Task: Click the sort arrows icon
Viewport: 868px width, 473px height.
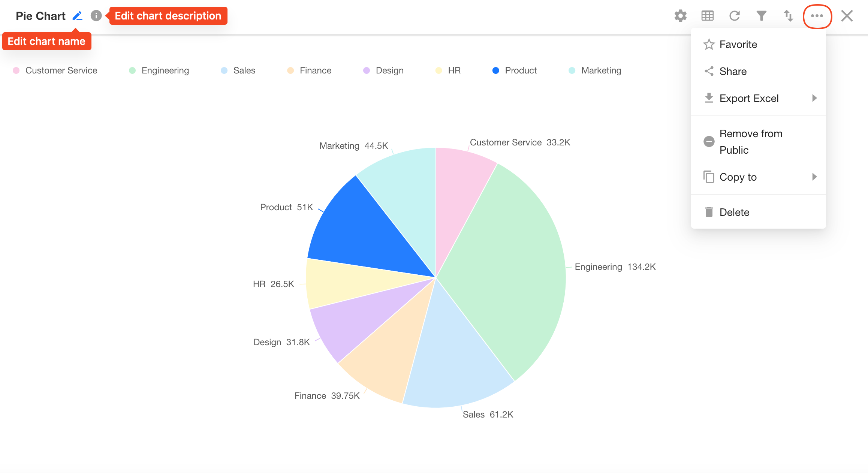Action: 788,16
